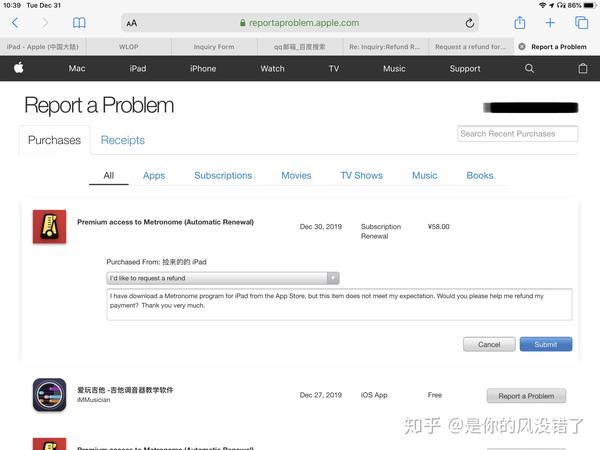Filter purchases by Movies
The width and height of the screenshot is (600, 450).
296,176
